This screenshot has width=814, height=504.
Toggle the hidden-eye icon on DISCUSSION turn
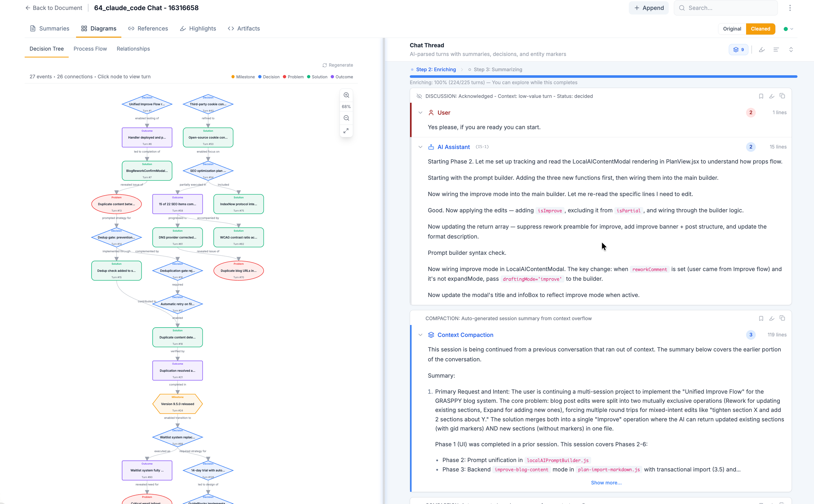[x=419, y=96]
